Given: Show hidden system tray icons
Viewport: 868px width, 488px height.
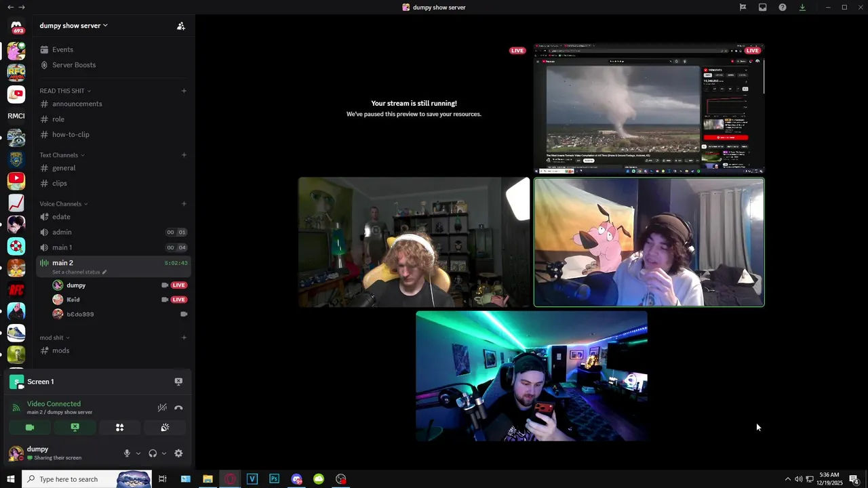Looking at the screenshot, I should click(x=787, y=479).
